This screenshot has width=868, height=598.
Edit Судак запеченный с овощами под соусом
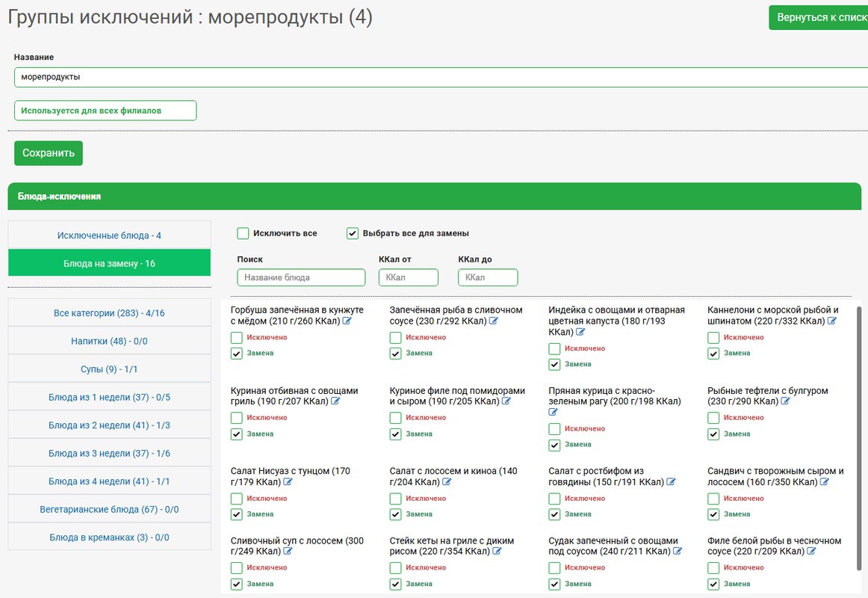(x=678, y=552)
